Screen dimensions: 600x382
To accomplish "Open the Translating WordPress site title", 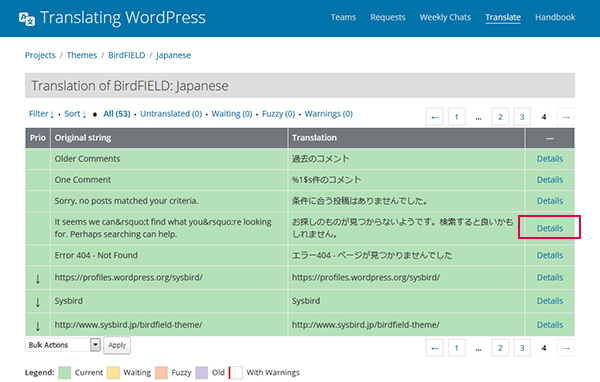I will pos(122,18).
